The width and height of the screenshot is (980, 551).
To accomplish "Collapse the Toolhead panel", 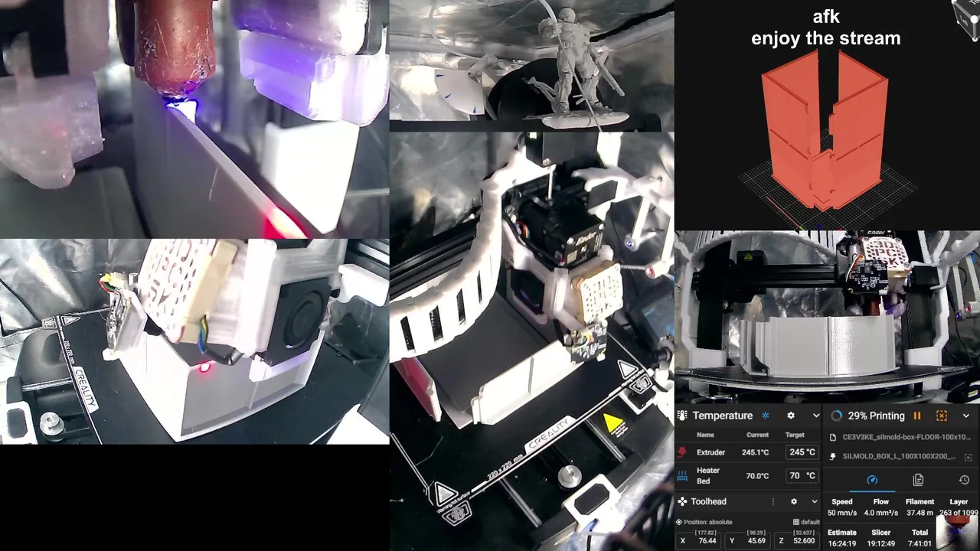I will (x=814, y=501).
